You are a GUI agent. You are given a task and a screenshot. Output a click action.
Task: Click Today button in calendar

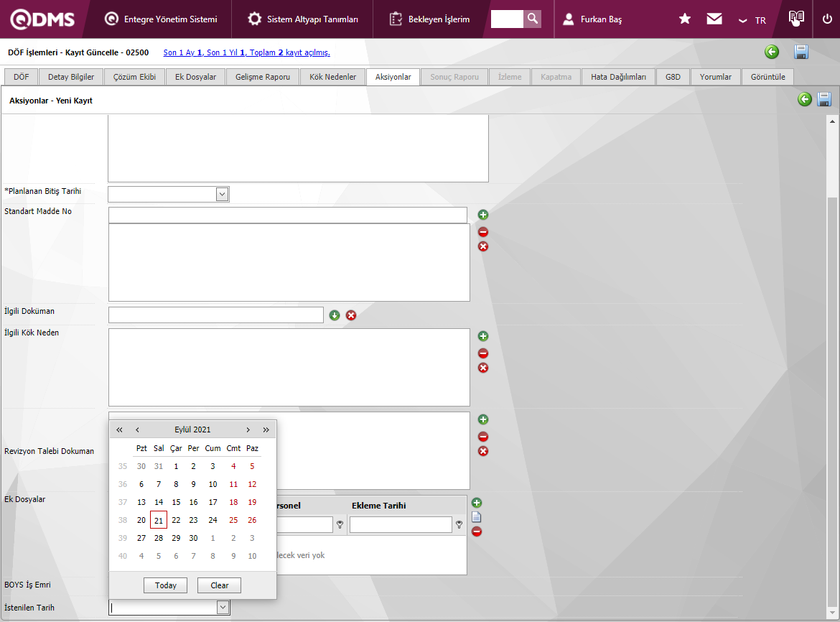pos(166,585)
